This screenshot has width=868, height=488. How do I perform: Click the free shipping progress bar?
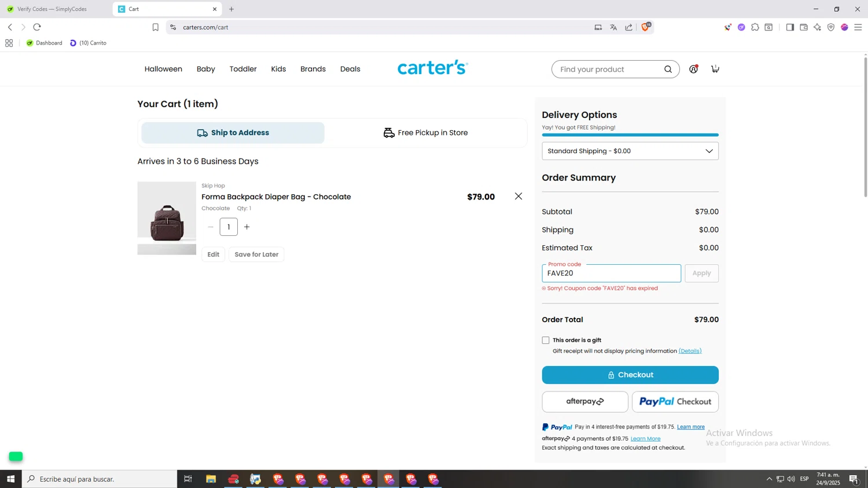point(630,135)
